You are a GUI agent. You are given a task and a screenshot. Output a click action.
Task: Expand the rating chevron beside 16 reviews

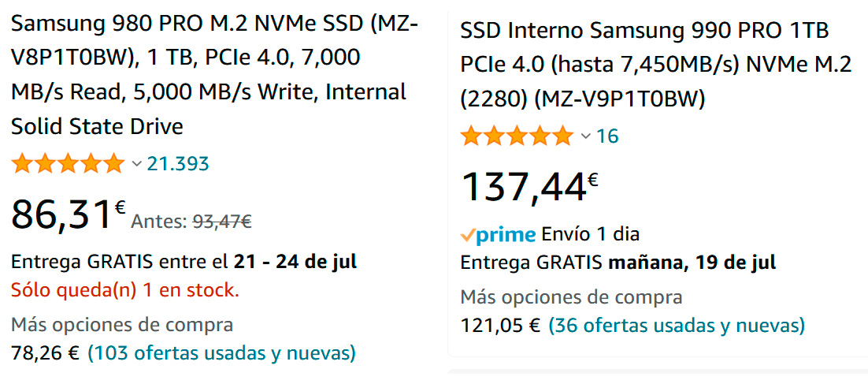tap(585, 136)
